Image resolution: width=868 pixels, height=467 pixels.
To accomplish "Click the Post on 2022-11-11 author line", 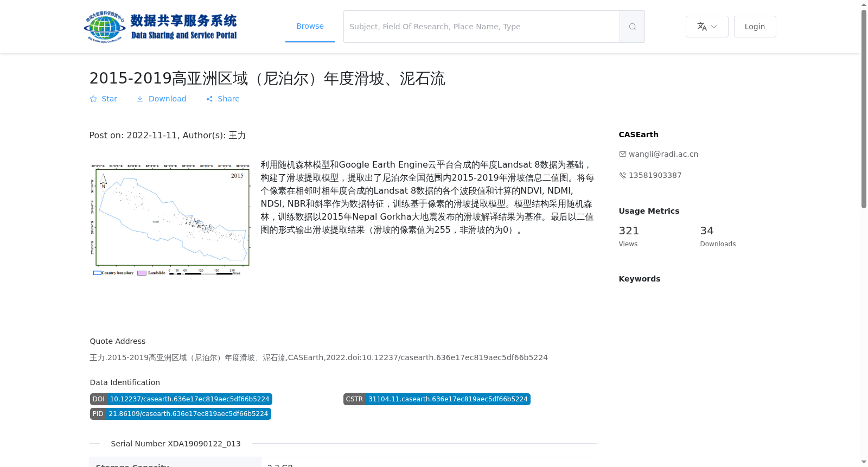I will coord(167,135).
